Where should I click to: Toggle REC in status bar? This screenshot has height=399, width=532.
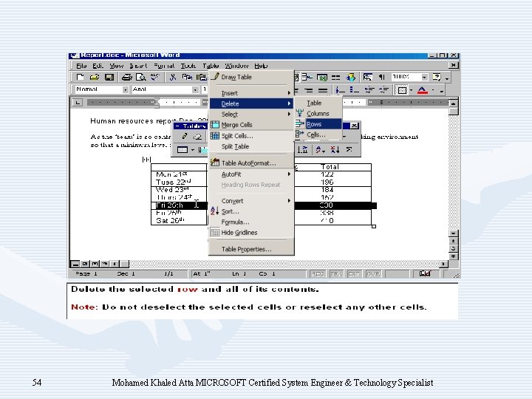318,274
